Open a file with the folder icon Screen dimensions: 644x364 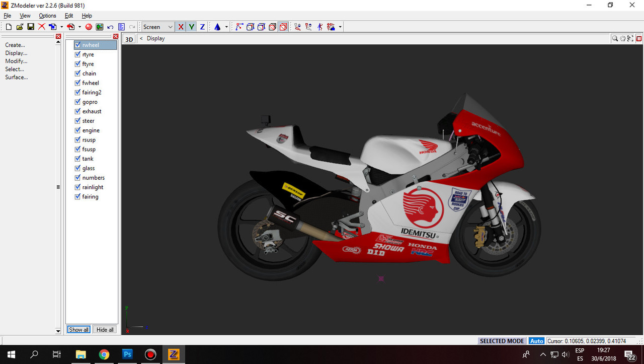pos(20,27)
